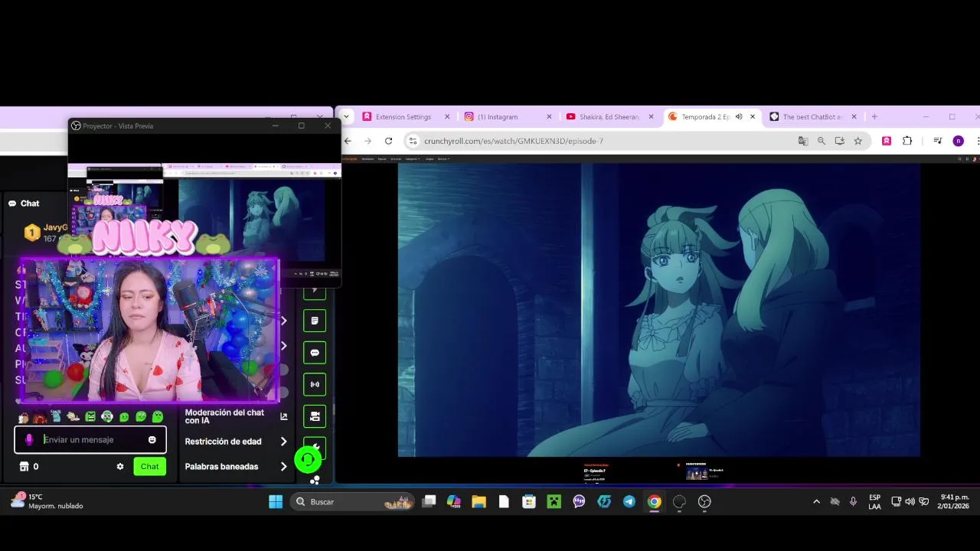Viewport: 980px width, 551px height.
Task: Switch the ESP LAA keyboard language
Action: click(874, 502)
